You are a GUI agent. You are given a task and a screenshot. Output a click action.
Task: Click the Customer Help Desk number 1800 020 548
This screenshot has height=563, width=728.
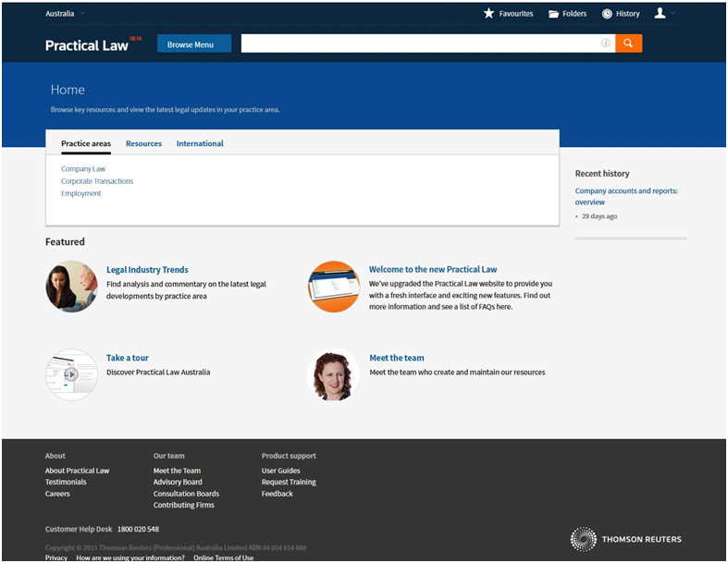[x=138, y=529]
